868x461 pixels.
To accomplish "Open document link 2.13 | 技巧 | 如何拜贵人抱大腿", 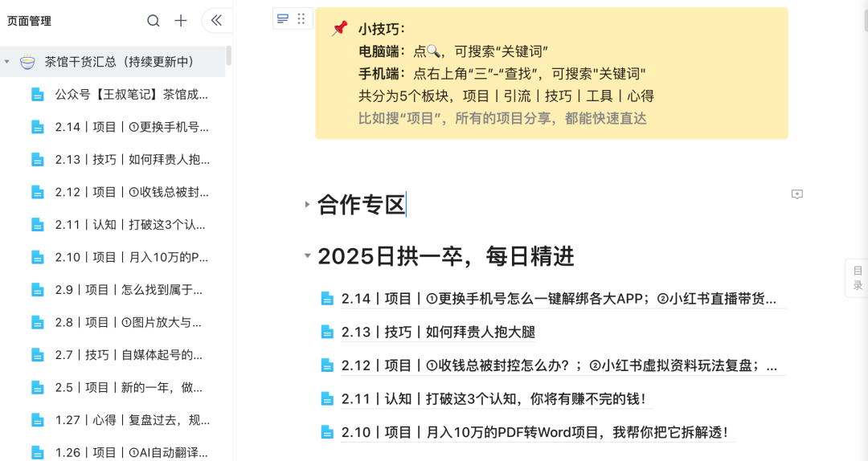I will (x=439, y=332).
